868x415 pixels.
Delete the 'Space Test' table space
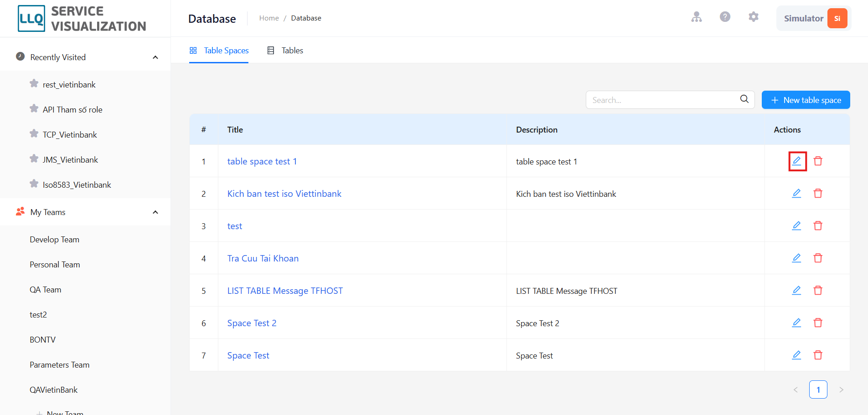[818, 355]
